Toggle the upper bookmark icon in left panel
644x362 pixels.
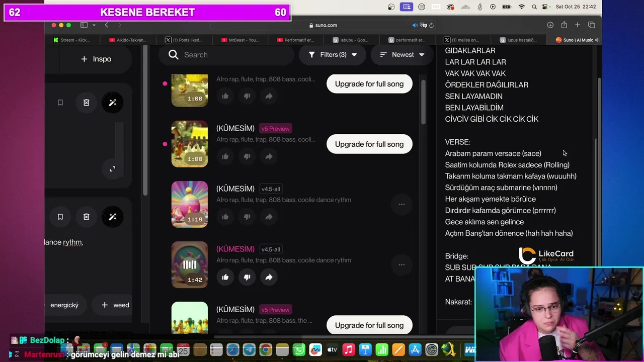click(60, 103)
